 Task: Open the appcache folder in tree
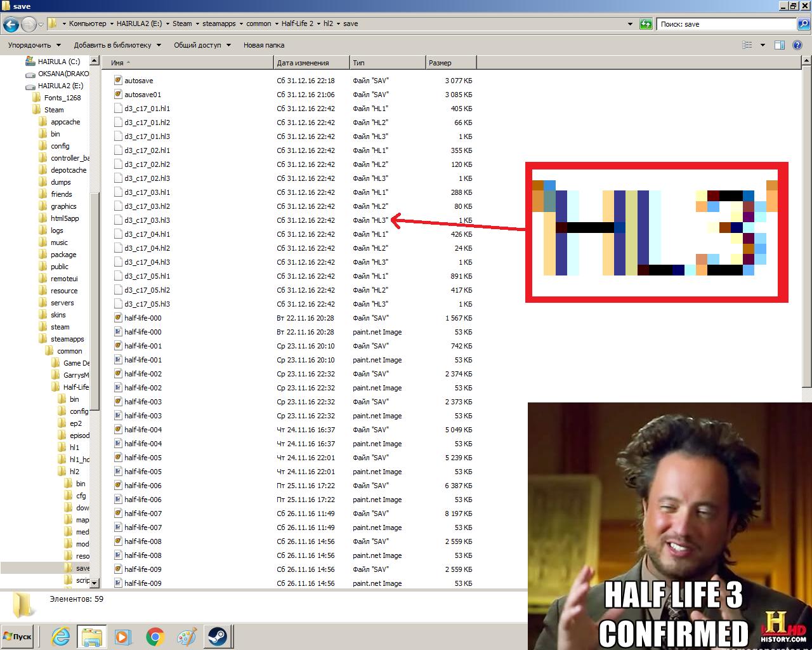[x=65, y=122]
